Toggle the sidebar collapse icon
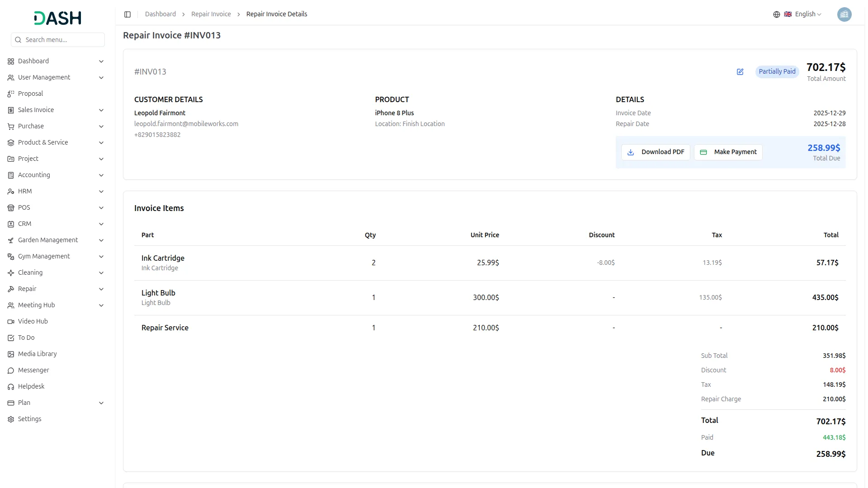This screenshot has height=488, width=868. [x=127, y=14]
